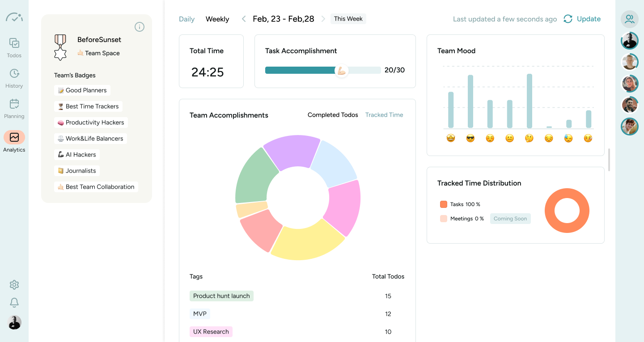
Task: Open the Settings gear icon
Action: (14, 285)
